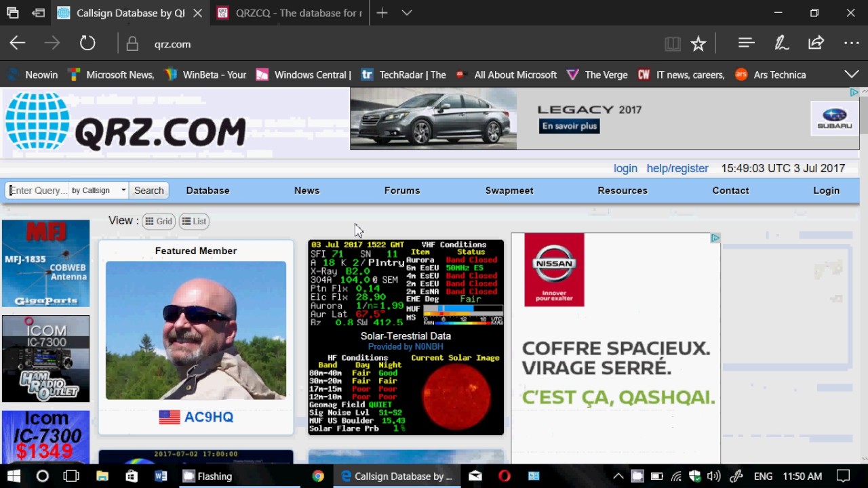Show tabs set aside icon
The image size is (868, 488).
click(x=12, y=13)
